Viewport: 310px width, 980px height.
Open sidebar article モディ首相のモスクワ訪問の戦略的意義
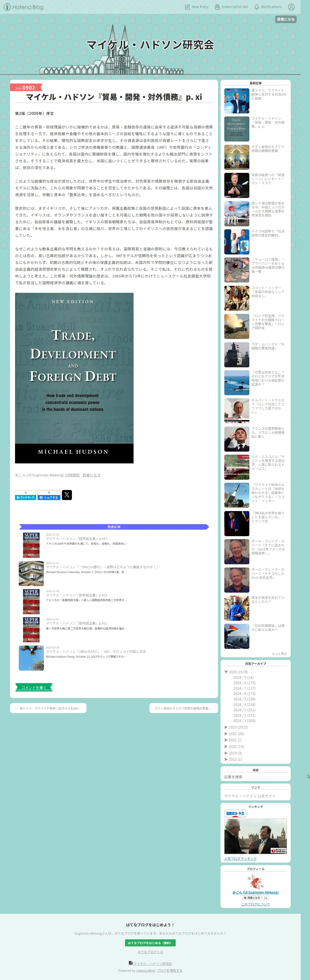pyautogui.click(x=268, y=149)
